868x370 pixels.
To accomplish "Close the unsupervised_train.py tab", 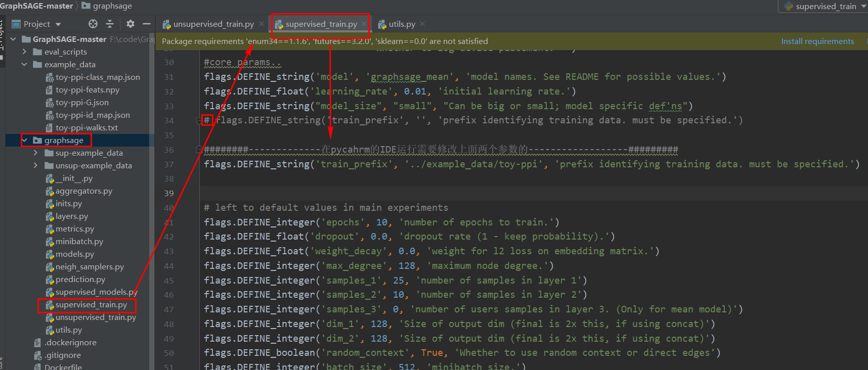I will (262, 24).
